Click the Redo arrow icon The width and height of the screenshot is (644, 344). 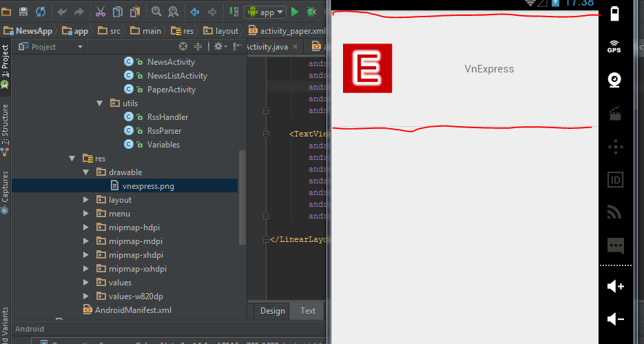click(x=79, y=12)
